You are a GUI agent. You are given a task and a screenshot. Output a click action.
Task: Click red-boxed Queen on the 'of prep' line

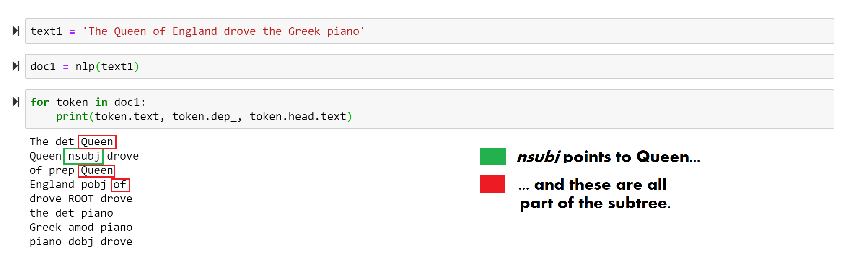click(97, 170)
